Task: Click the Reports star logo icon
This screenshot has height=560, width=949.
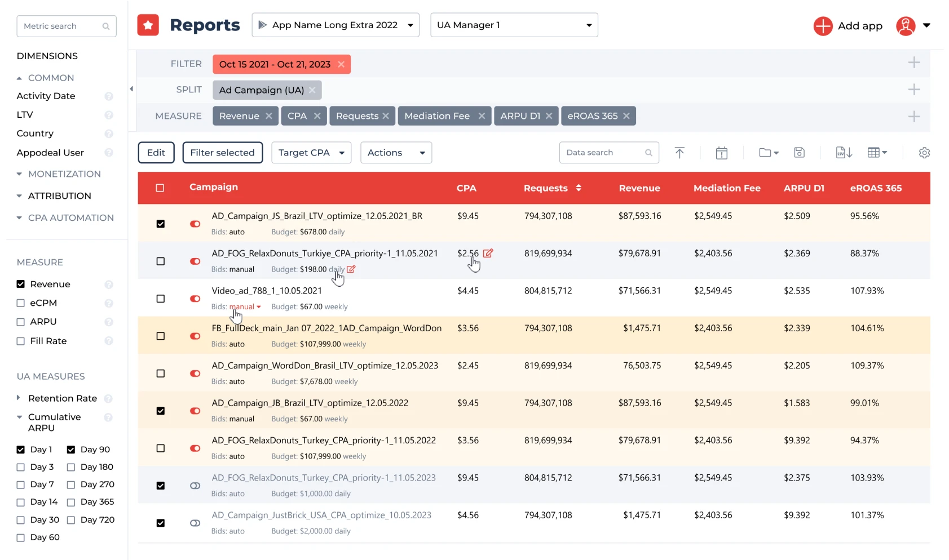Action: 148,25
